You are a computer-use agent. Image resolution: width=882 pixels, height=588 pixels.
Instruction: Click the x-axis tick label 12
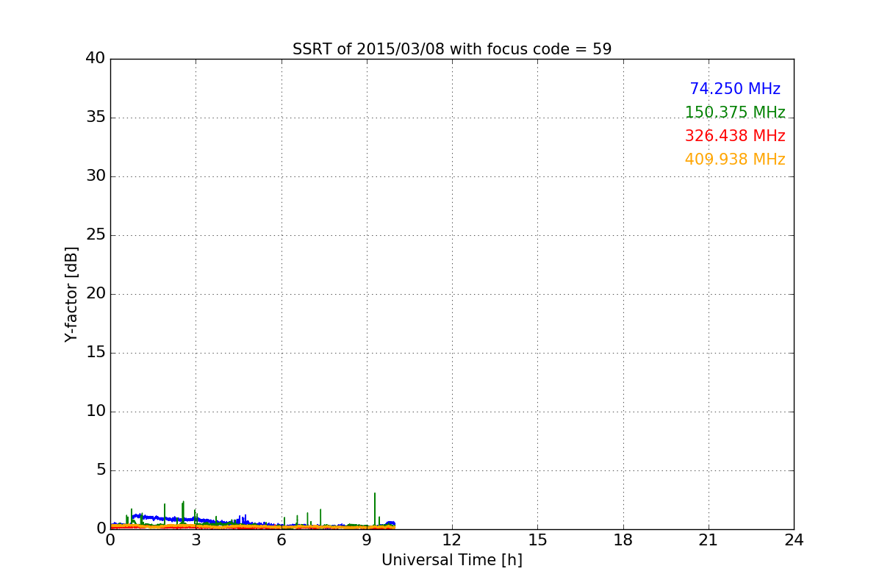click(x=452, y=540)
